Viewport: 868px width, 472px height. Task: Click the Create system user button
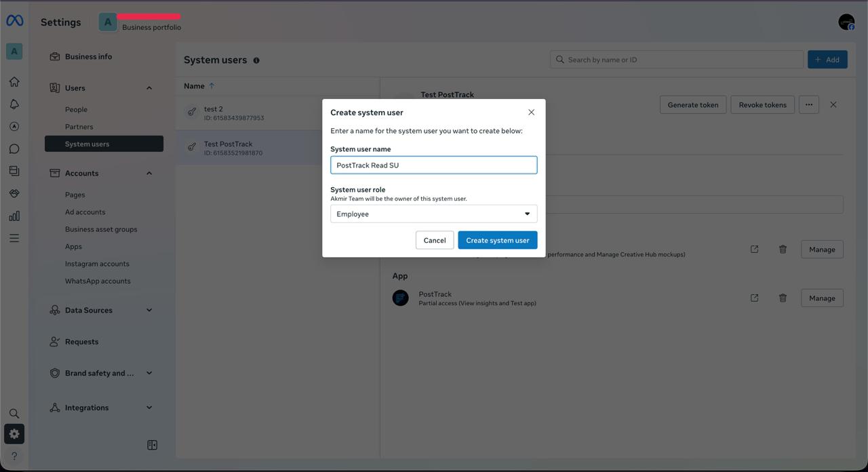point(497,240)
